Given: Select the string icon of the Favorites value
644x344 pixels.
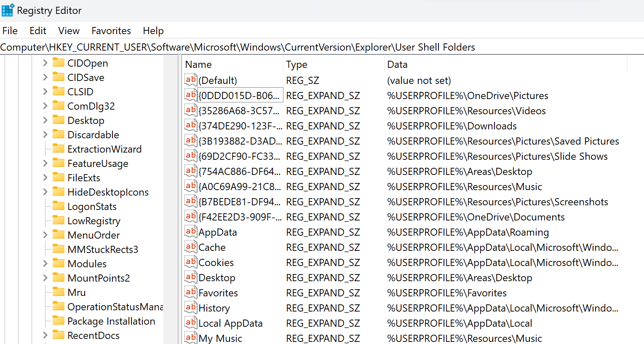Looking at the screenshot, I should click(191, 293).
